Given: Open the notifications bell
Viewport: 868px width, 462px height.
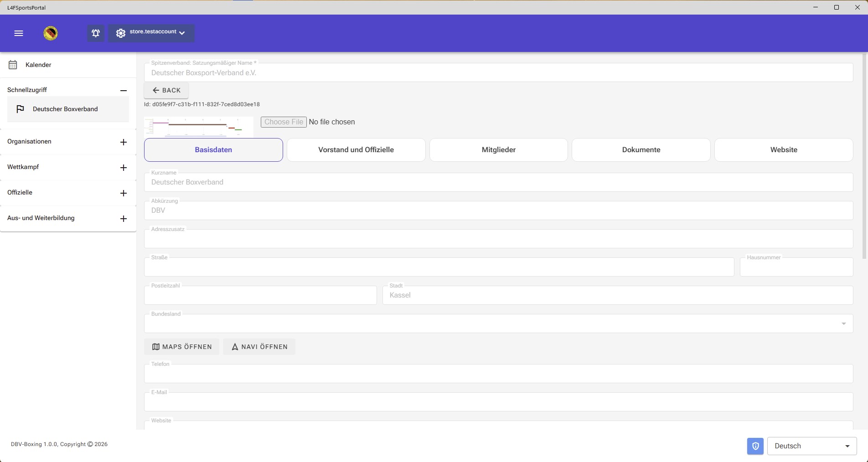Looking at the screenshot, I should (x=96, y=33).
